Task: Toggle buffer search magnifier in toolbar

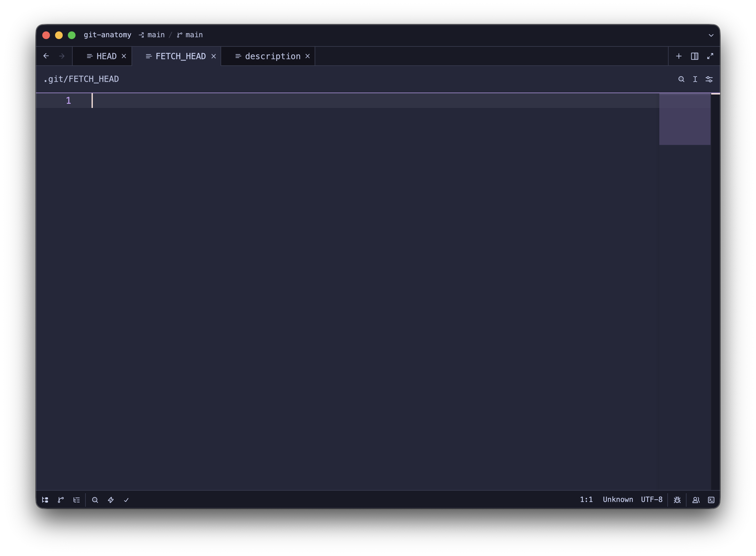Action: tap(681, 79)
